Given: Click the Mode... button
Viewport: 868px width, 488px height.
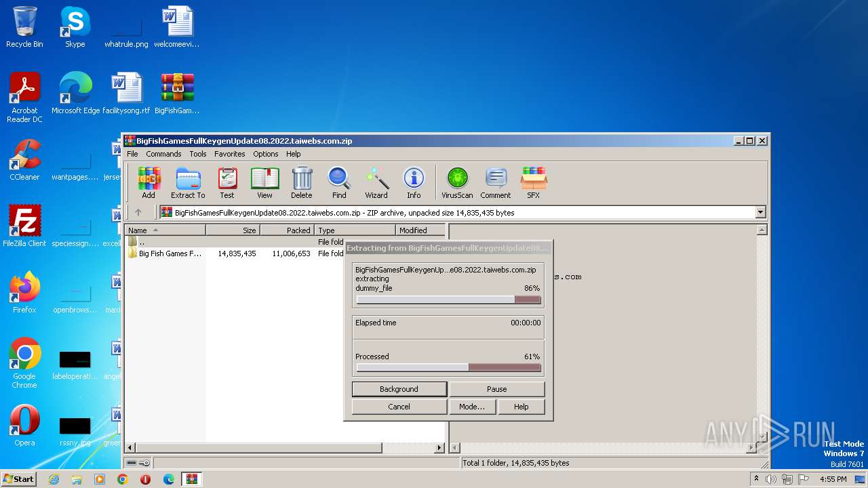Looking at the screenshot, I should [x=472, y=407].
